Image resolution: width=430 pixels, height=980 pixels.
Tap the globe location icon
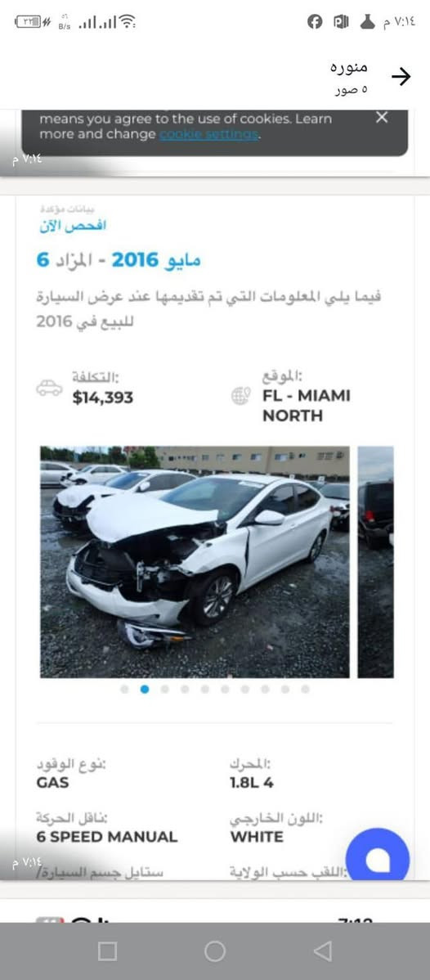pyautogui.click(x=240, y=396)
